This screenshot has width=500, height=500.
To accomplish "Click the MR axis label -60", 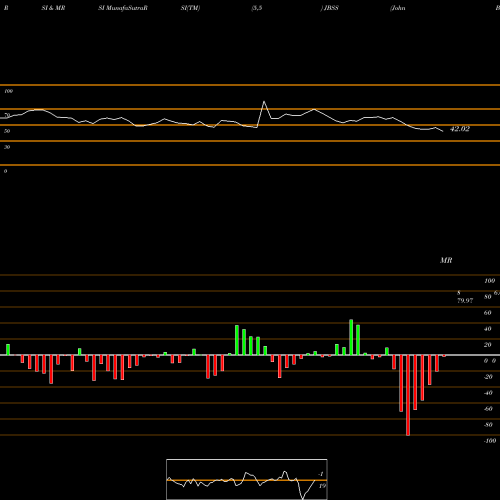I will tap(488, 409).
